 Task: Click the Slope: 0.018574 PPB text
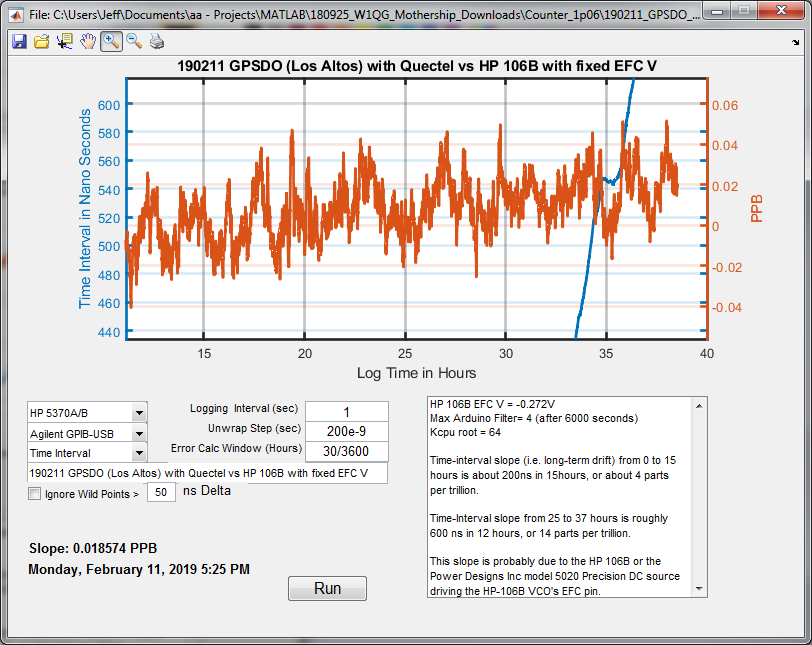click(x=93, y=548)
